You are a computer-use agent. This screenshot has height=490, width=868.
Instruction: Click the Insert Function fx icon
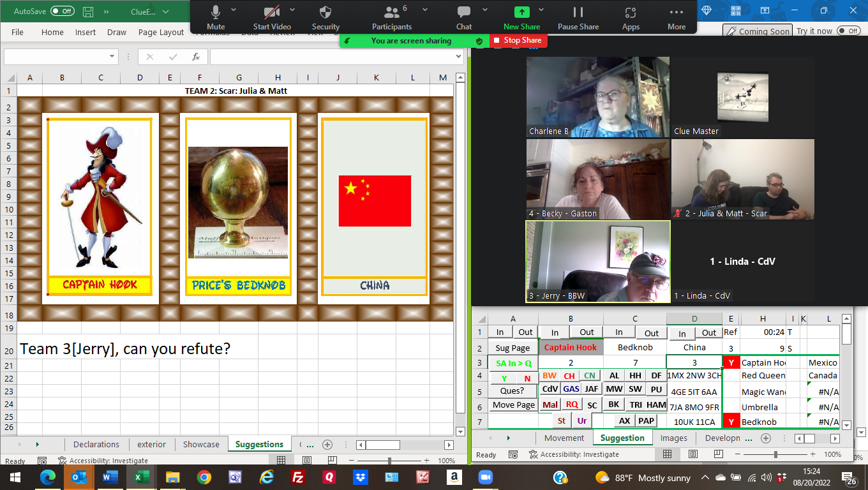pos(196,56)
